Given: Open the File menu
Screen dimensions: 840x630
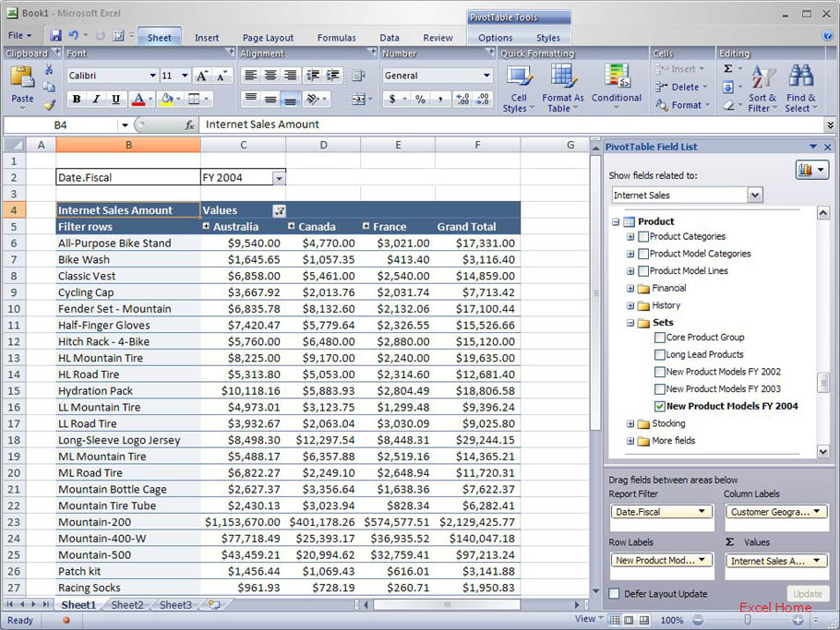Looking at the screenshot, I should coord(19,36).
